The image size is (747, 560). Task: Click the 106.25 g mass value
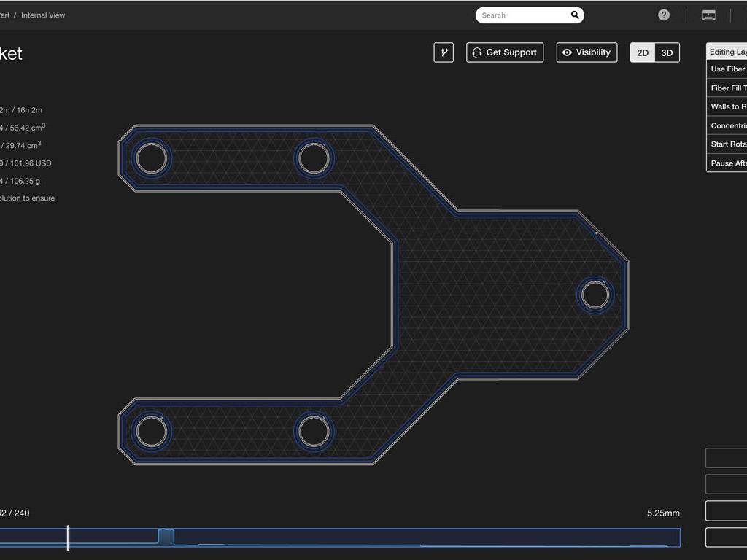click(x=26, y=181)
